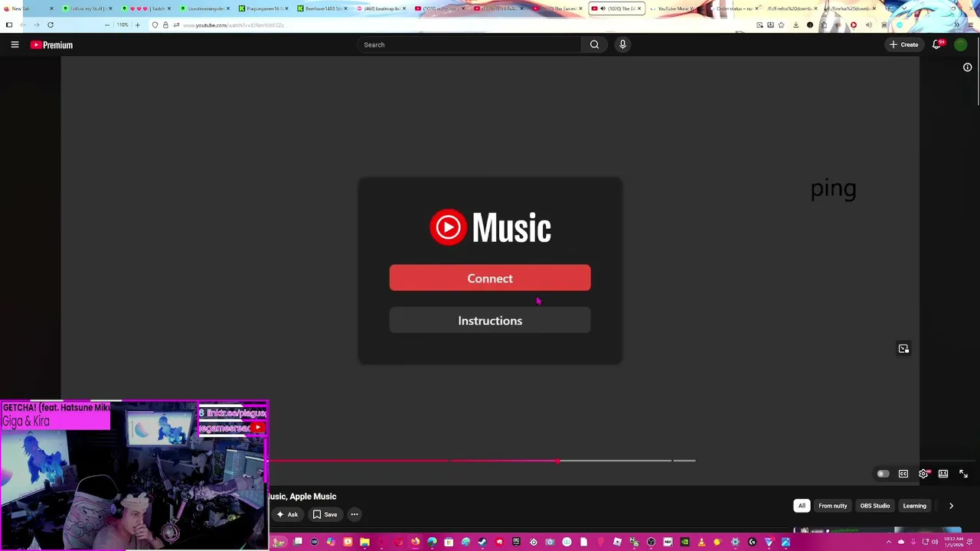Screen dimensions: 980x551
Task: Open the player settings gear
Action: click(923, 474)
